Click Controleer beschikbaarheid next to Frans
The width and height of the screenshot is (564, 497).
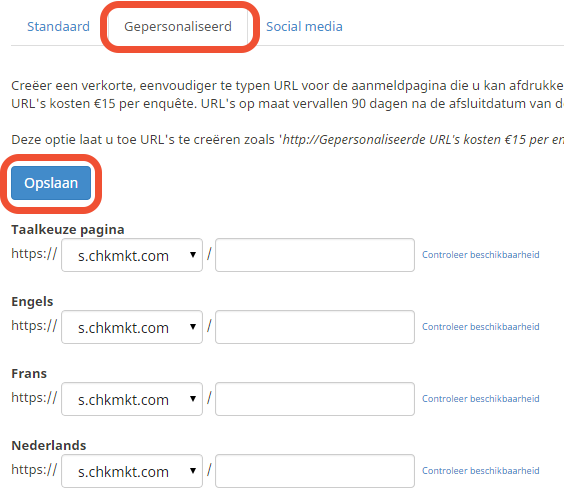click(x=481, y=398)
